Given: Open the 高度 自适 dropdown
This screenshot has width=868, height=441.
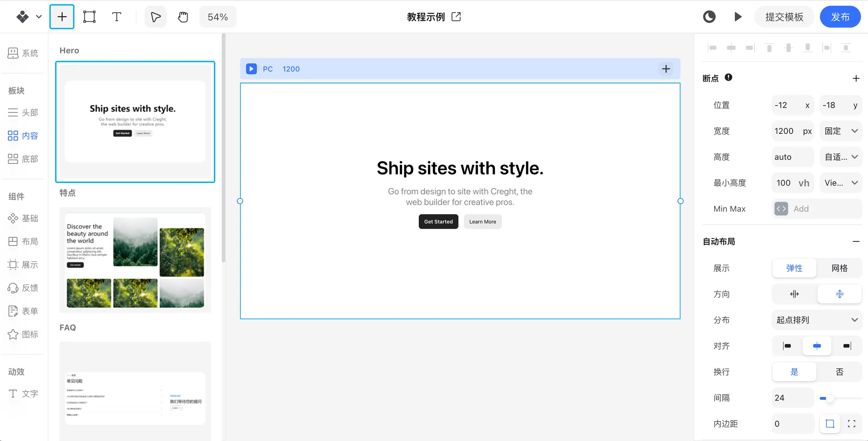Looking at the screenshot, I should (840, 157).
